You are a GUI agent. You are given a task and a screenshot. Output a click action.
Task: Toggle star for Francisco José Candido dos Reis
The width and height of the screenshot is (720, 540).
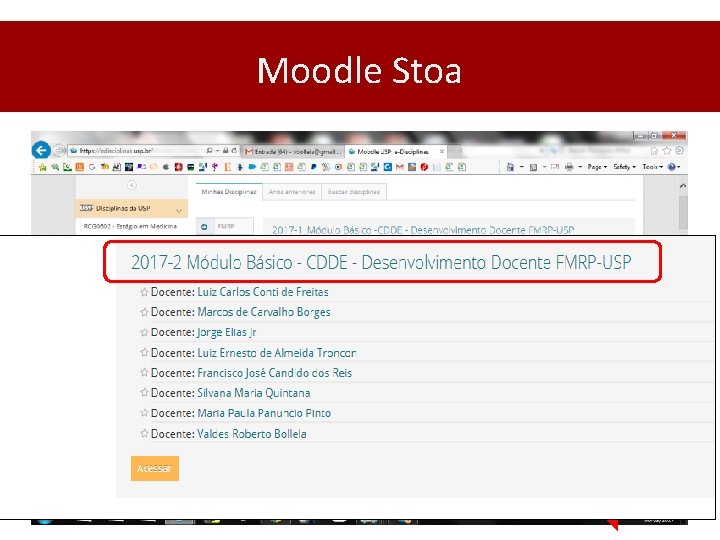pyautogui.click(x=144, y=373)
